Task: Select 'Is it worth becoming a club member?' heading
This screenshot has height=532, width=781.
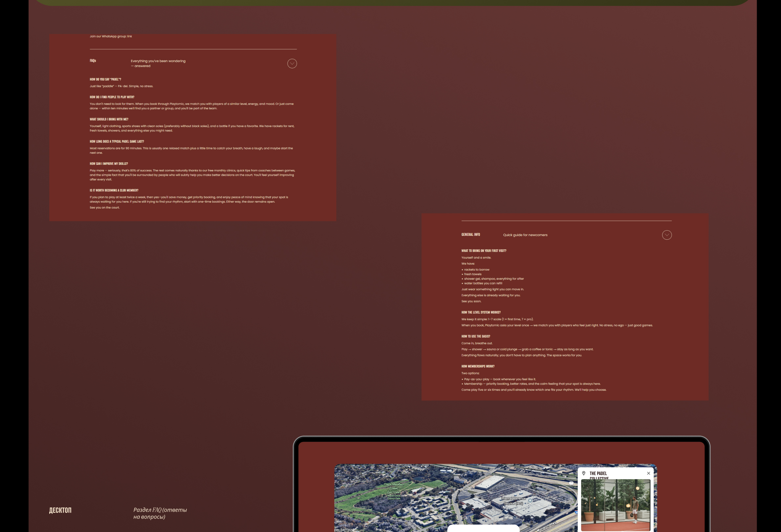Action: [114, 190]
